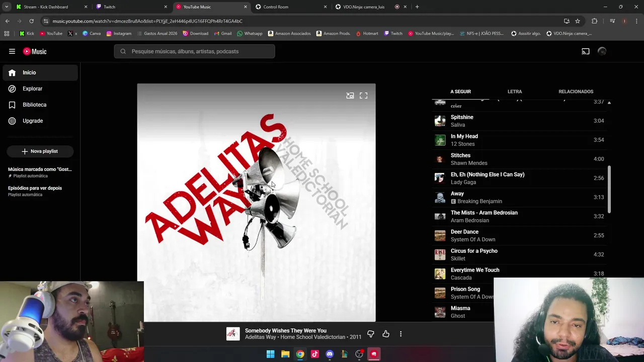Open Discord from the taskbar
This screenshot has height=362, width=644.
point(330,354)
